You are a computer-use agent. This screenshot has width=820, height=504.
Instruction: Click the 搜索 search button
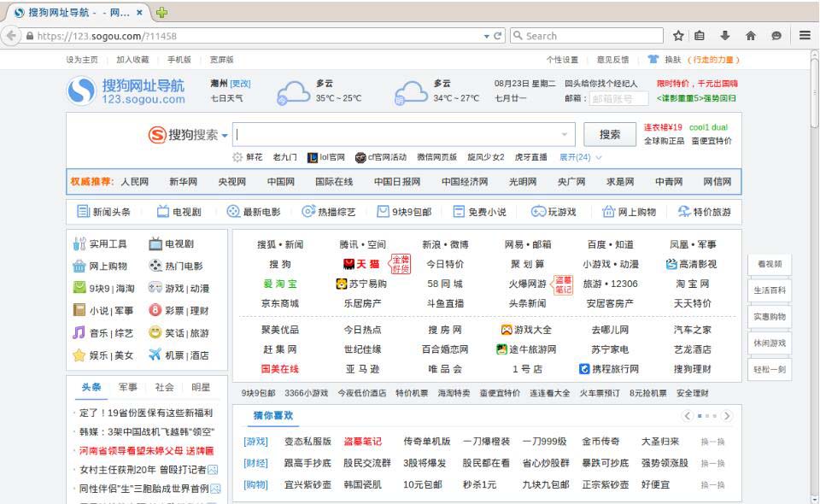tap(610, 135)
